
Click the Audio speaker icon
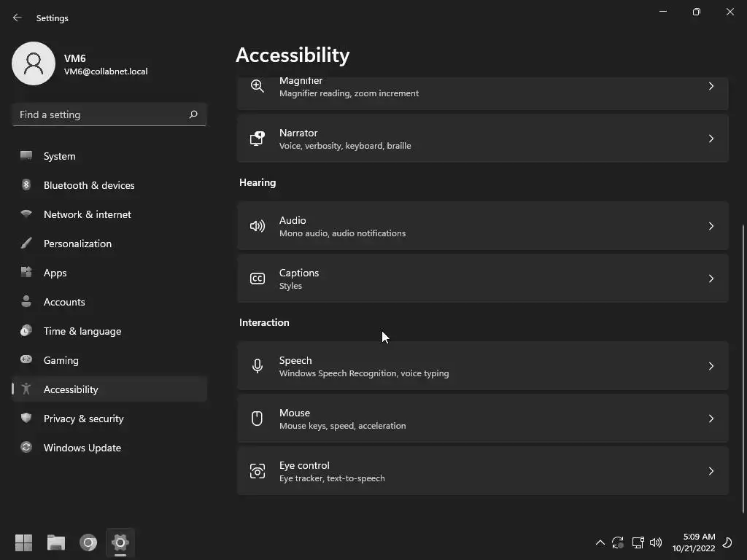coord(258,226)
